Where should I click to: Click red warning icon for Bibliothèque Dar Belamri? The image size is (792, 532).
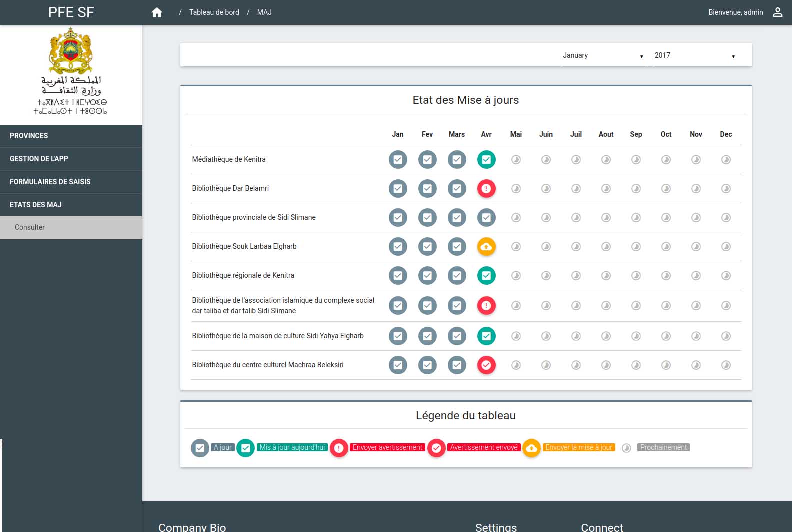[486, 189]
